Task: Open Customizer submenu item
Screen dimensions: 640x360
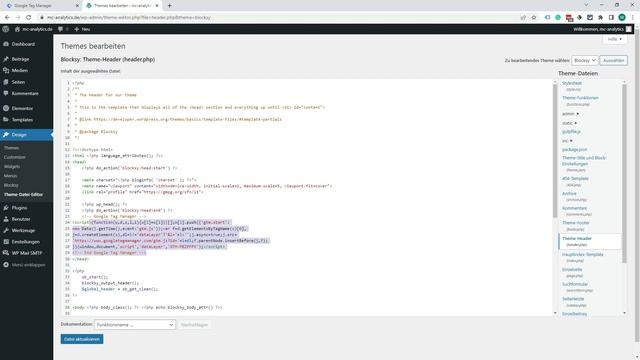Action: tap(15, 157)
